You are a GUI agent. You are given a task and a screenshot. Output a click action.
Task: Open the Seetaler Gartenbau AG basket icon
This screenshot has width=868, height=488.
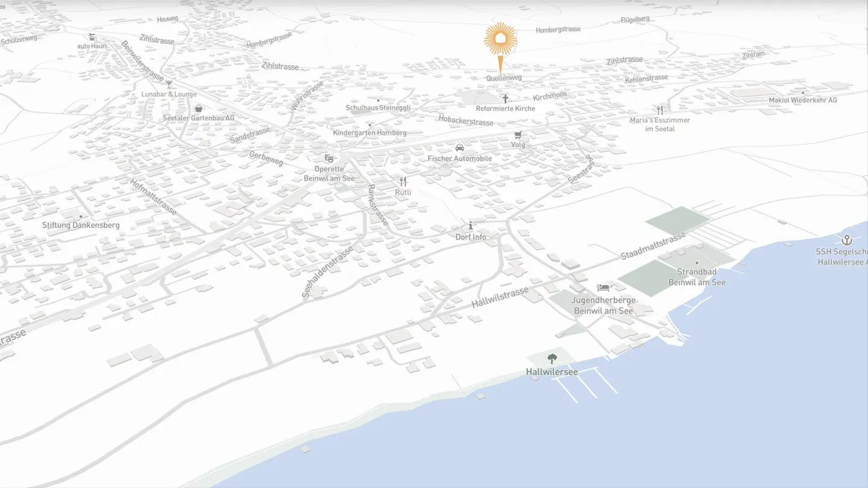click(198, 108)
